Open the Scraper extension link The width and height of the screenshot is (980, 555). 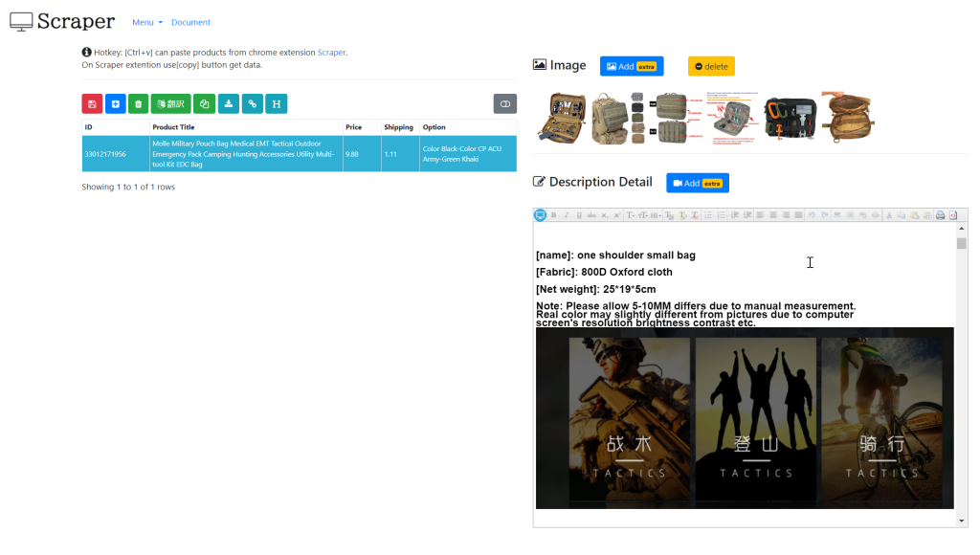coord(331,53)
